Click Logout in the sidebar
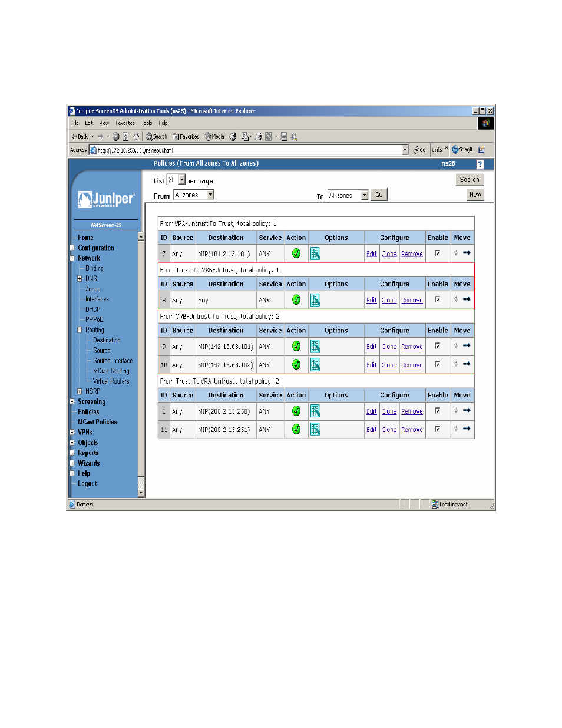The height and width of the screenshot is (728, 562). tap(87, 484)
